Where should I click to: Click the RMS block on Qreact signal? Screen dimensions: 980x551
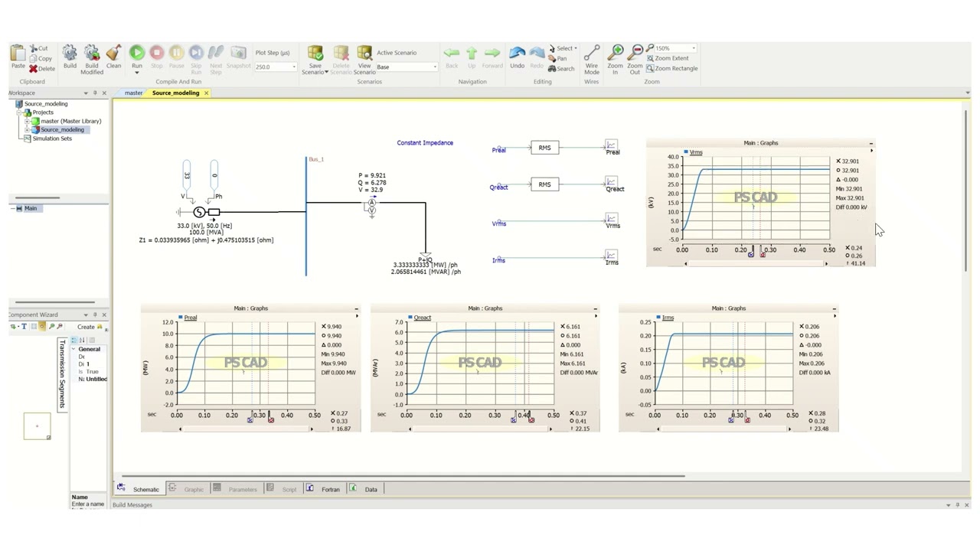[544, 184]
